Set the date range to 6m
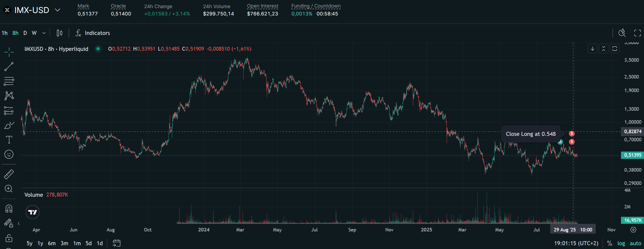 tap(52, 243)
